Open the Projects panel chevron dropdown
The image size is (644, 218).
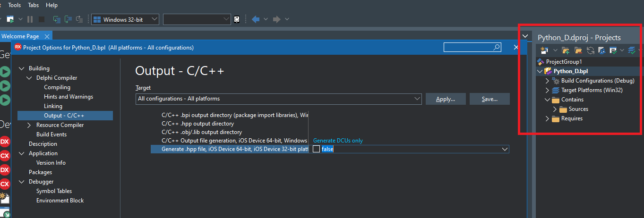525,36
